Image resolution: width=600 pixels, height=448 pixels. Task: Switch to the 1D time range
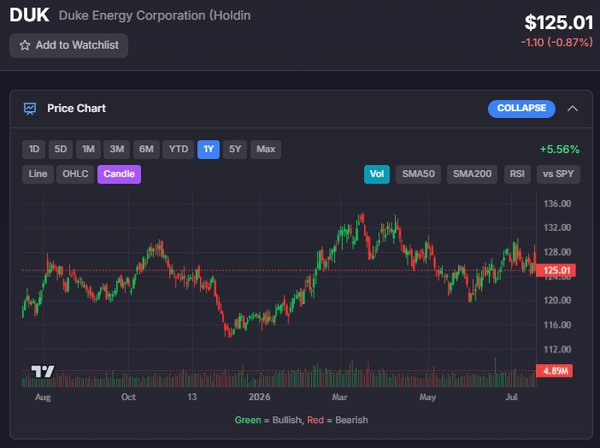[34, 149]
